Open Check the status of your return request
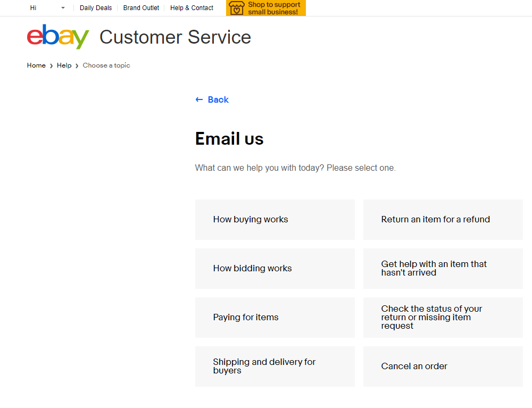532x408 pixels. [x=443, y=317]
